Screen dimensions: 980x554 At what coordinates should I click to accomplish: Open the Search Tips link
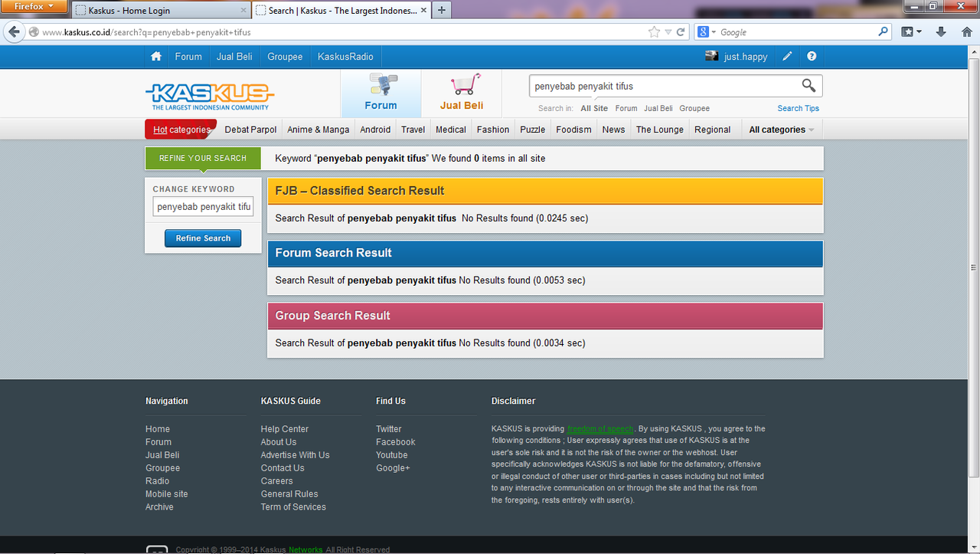(x=799, y=108)
